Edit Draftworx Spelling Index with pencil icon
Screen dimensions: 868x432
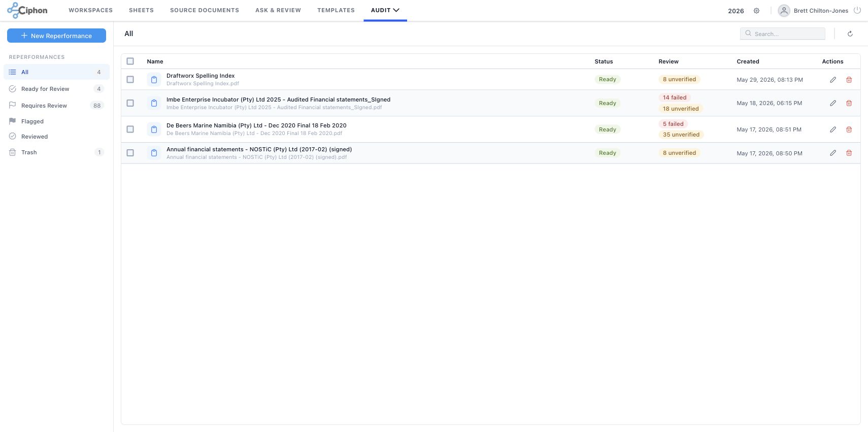[833, 80]
